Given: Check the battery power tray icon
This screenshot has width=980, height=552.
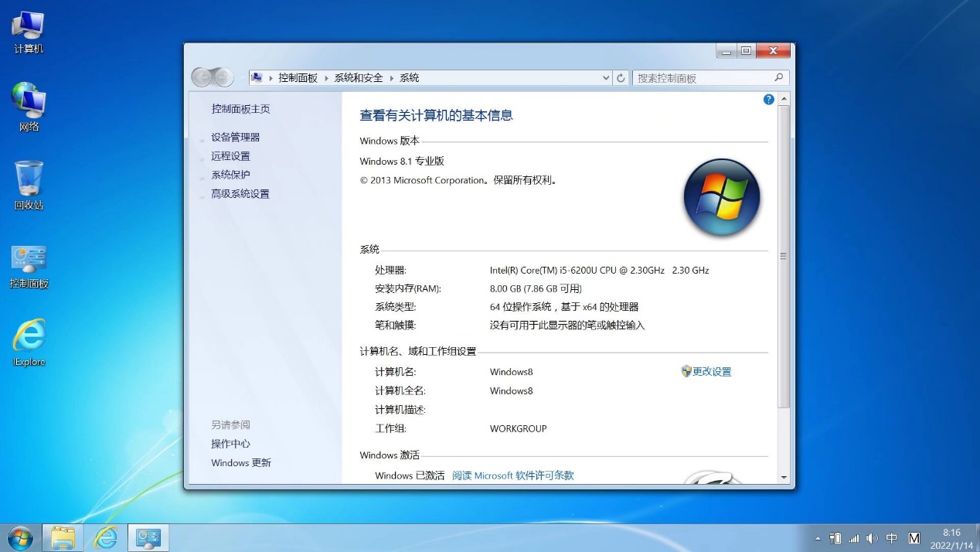Looking at the screenshot, I should click(x=835, y=538).
